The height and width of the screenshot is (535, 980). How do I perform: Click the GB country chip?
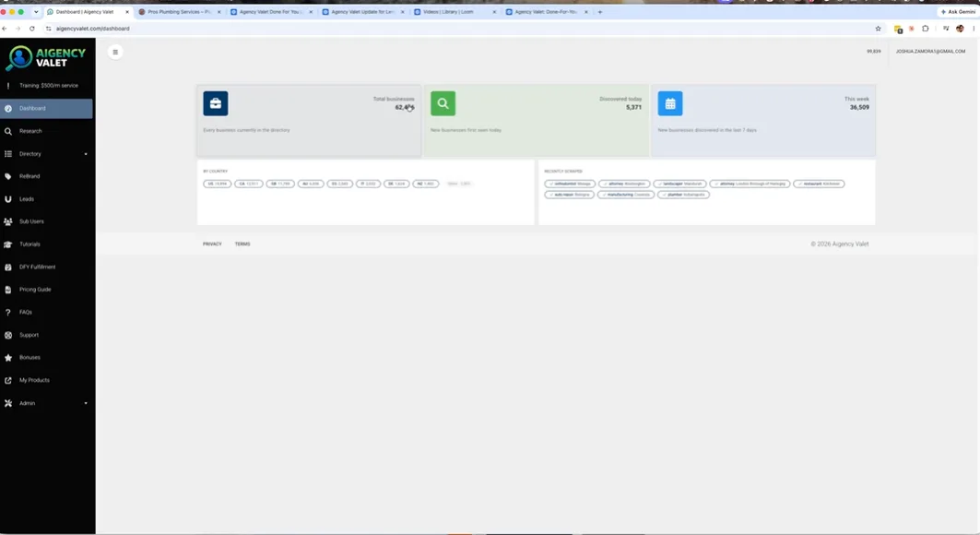[x=280, y=184]
